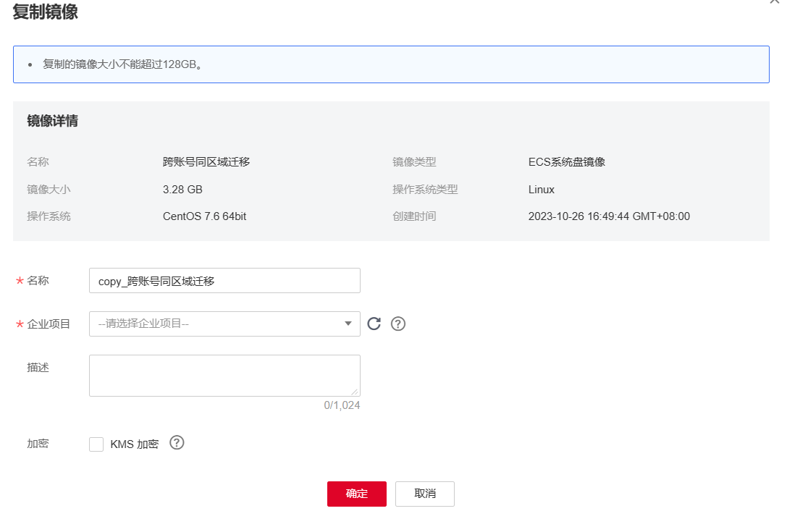The image size is (787, 532).
Task: Enable the KMS 加密 checkbox
Action: click(x=96, y=444)
